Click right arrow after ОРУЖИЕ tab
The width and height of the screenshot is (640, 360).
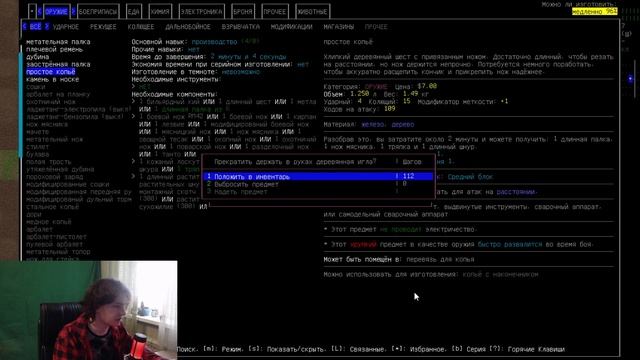pyautogui.click(x=73, y=12)
